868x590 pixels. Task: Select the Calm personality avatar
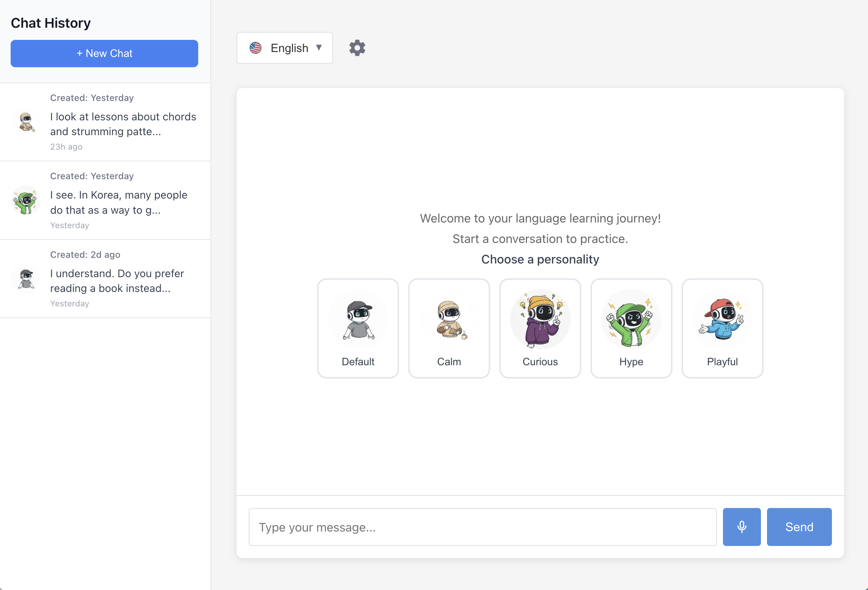449,319
